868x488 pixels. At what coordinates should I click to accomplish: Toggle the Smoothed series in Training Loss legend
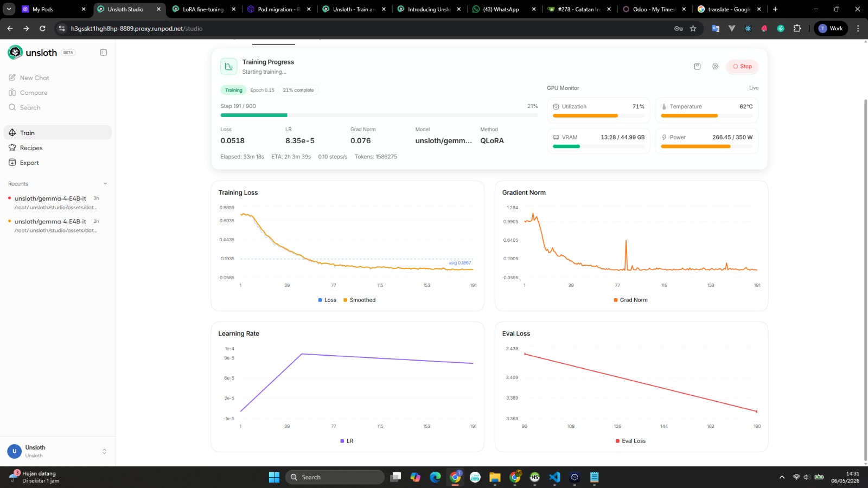[x=359, y=300]
